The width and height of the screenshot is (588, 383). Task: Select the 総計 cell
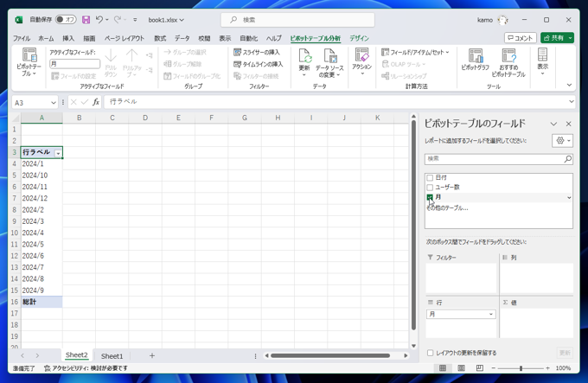click(x=42, y=302)
